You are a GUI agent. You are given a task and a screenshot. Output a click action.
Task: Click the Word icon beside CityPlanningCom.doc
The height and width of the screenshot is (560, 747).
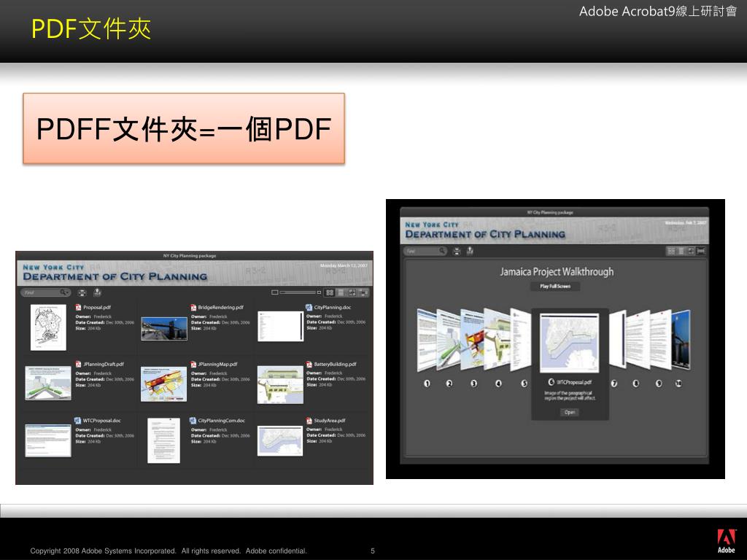pyautogui.click(x=193, y=421)
